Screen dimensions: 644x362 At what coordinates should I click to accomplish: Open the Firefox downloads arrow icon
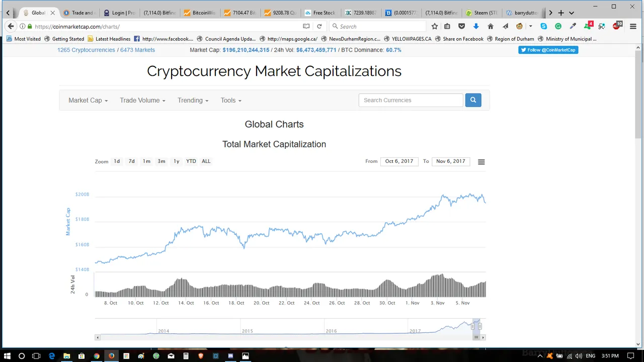tap(476, 26)
